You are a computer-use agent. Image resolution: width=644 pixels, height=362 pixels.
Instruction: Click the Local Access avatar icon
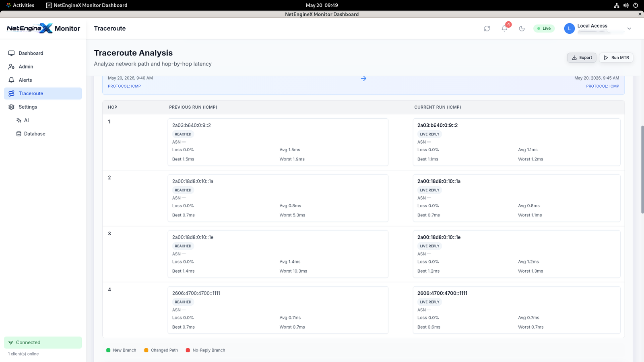569,29
